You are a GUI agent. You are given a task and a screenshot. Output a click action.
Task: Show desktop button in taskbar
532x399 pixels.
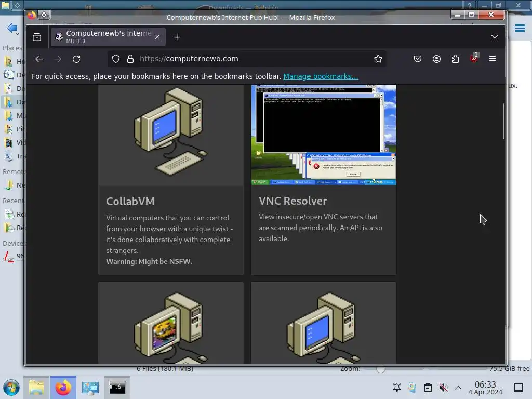pos(518,388)
